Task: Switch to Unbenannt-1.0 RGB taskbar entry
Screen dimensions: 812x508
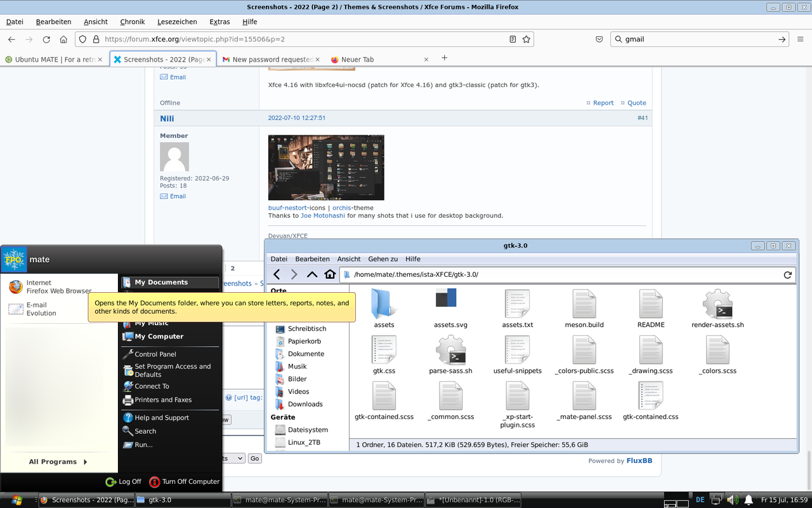Action: 473,500
